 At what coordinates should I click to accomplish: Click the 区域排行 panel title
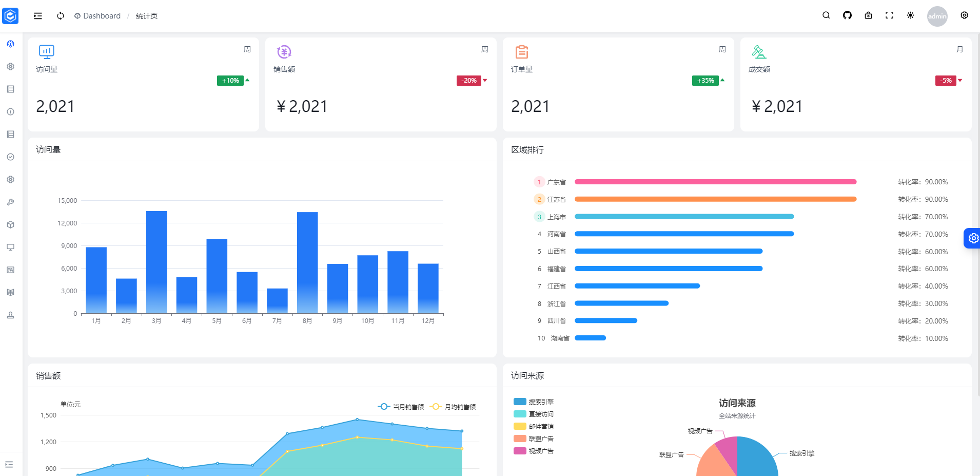click(x=527, y=150)
